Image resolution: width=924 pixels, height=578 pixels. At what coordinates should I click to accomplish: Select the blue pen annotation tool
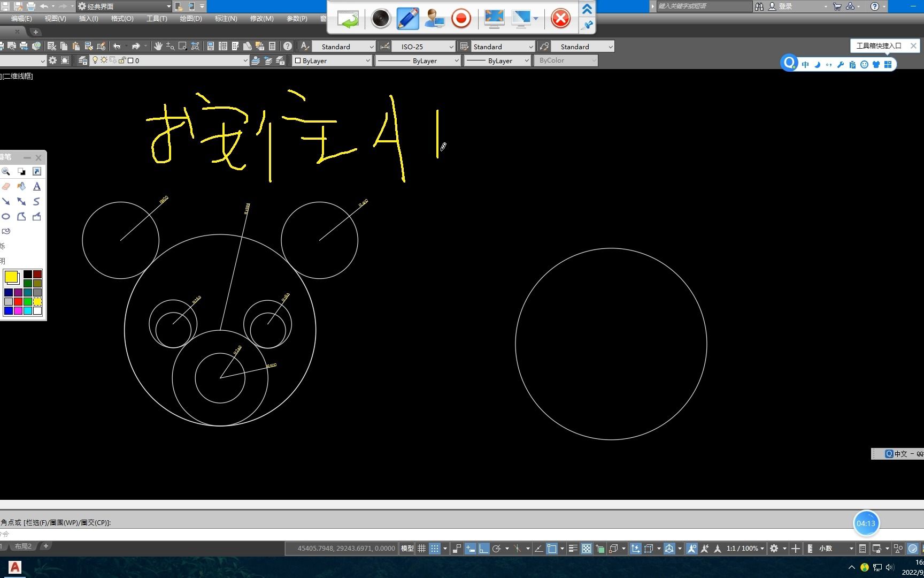tap(407, 19)
